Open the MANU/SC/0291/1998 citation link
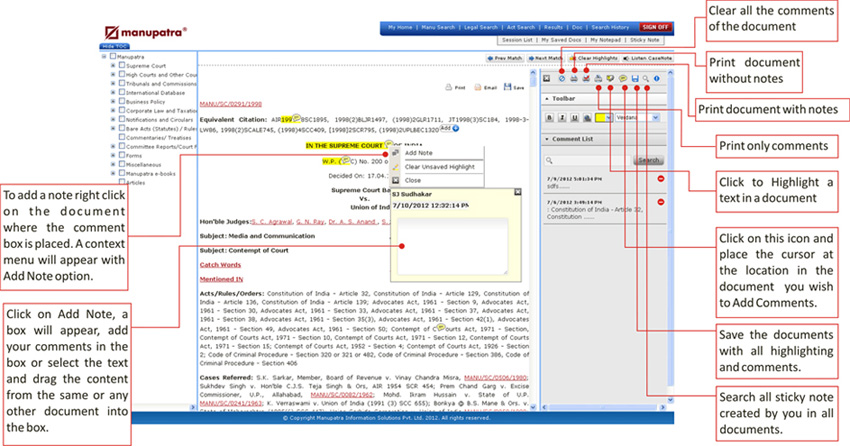This screenshot has height=446, width=850. [x=230, y=104]
